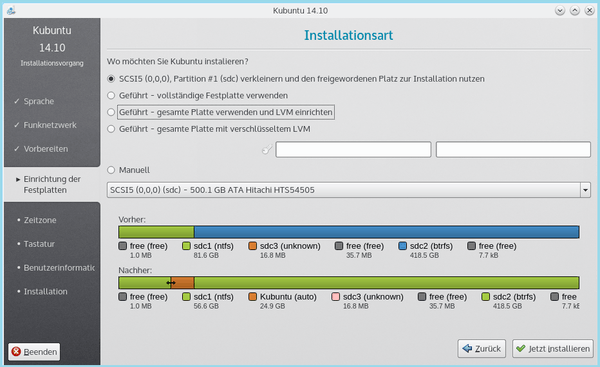600x367 pixels.
Task: Click sdc2 (btrfs) blue legend swatch under Vorher
Action: pos(403,246)
